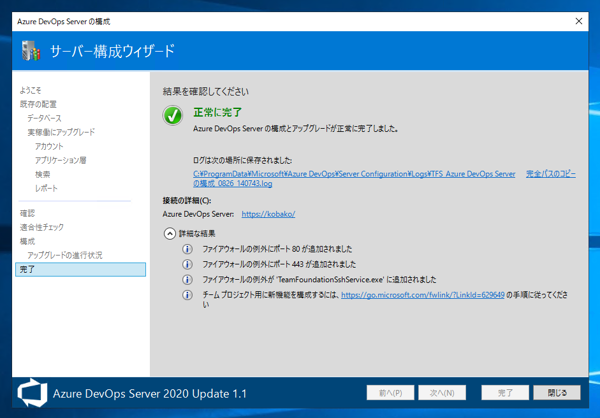Image resolution: width=600 pixels, height=418 pixels.
Task: Click Azure DevOps Server 2020 Update 1.1 text
Action: [150, 394]
